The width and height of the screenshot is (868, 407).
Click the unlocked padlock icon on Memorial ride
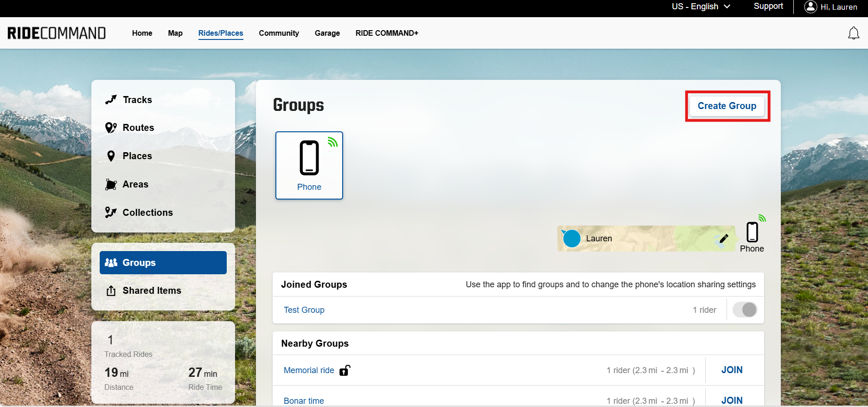[x=345, y=370]
